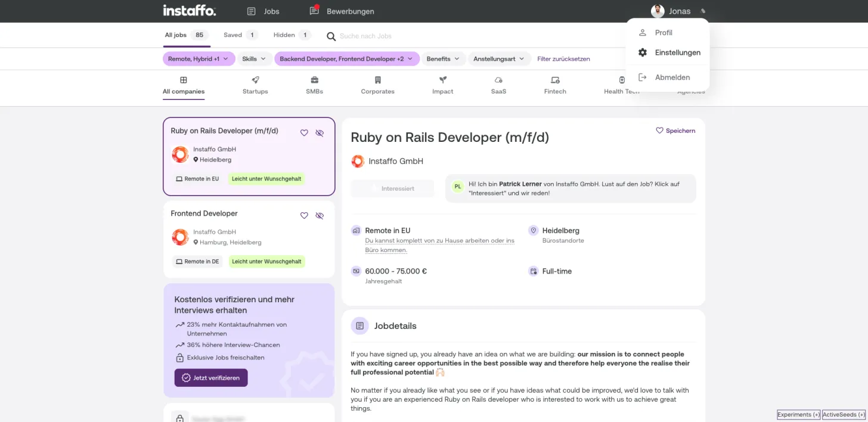Viewport: 868px width, 422px height.
Task: Select the All companies grid icon
Action: pos(184,80)
